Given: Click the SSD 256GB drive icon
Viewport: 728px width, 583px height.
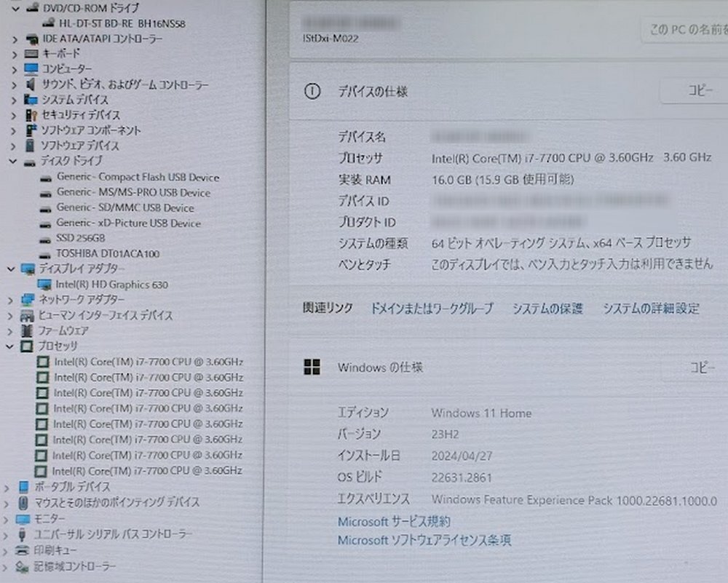Looking at the screenshot, I should [45, 239].
